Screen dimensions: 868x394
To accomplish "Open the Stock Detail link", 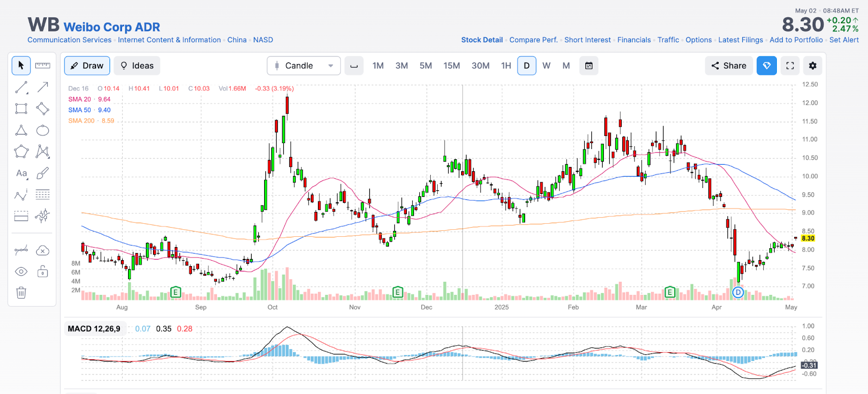I will coord(482,40).
